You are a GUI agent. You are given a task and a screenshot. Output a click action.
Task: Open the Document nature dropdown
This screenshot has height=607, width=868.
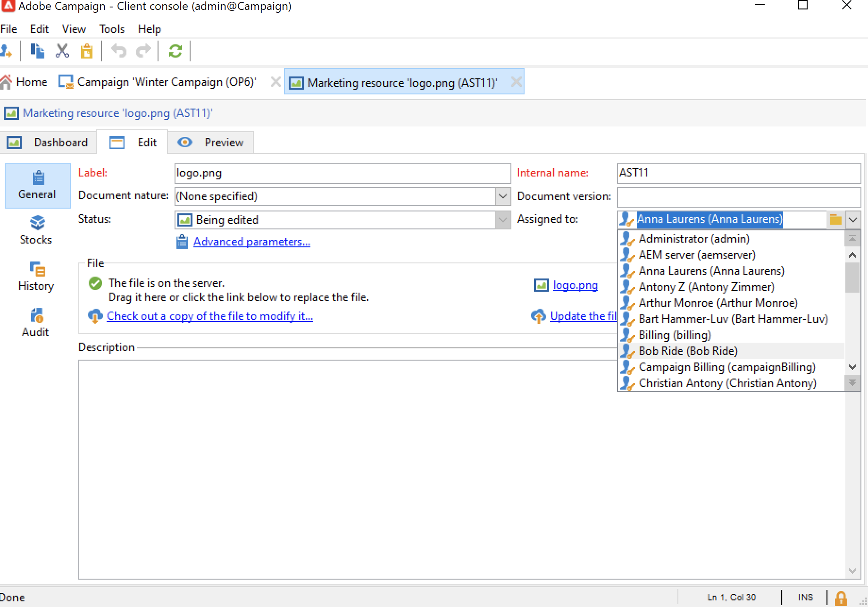tap(503, 196)
